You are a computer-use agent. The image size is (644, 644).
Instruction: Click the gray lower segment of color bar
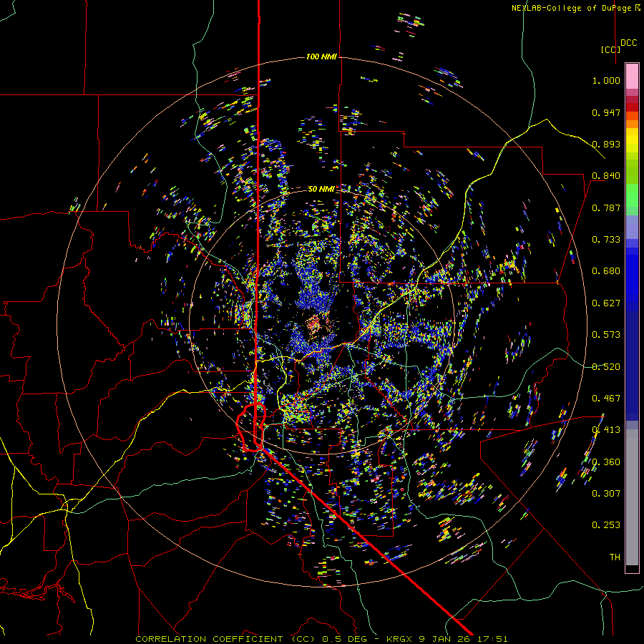click(632, 497)
